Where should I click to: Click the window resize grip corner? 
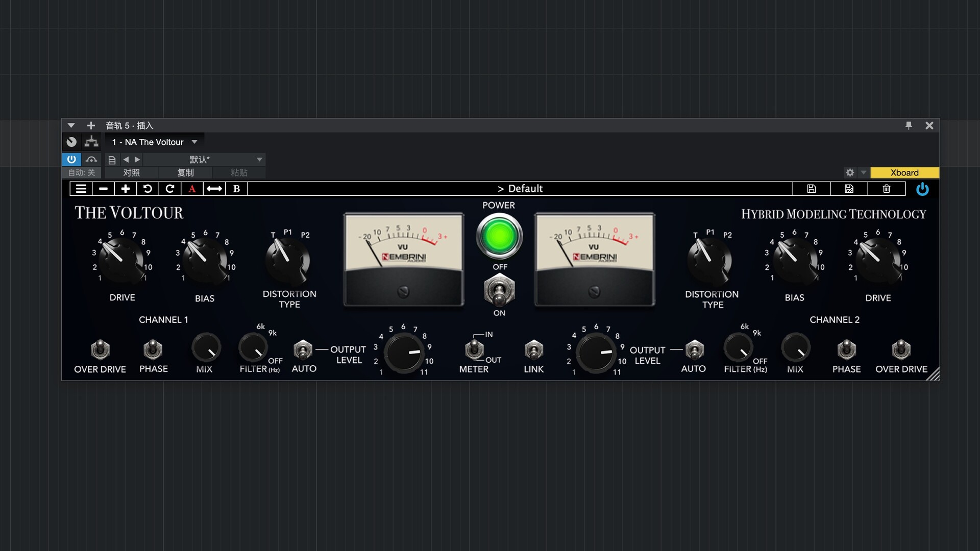933,374
